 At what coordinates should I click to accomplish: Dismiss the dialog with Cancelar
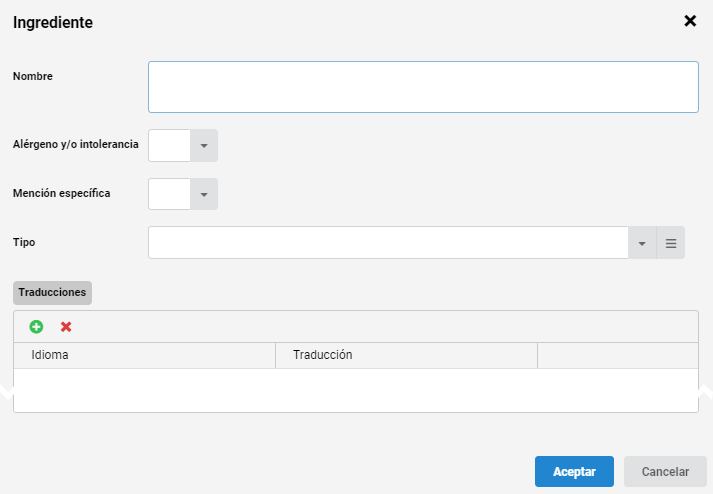click(x=665, y=472)
